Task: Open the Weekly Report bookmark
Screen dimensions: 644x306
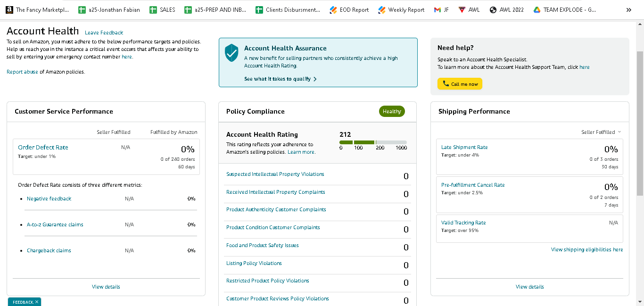Action: [x=401, y=9]
